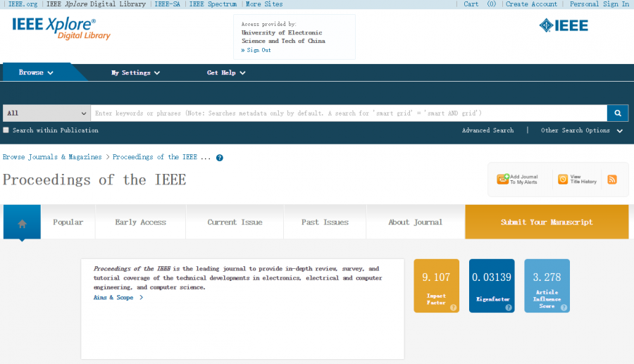Click the View Title History clock icon

click(x=563, y=180)
